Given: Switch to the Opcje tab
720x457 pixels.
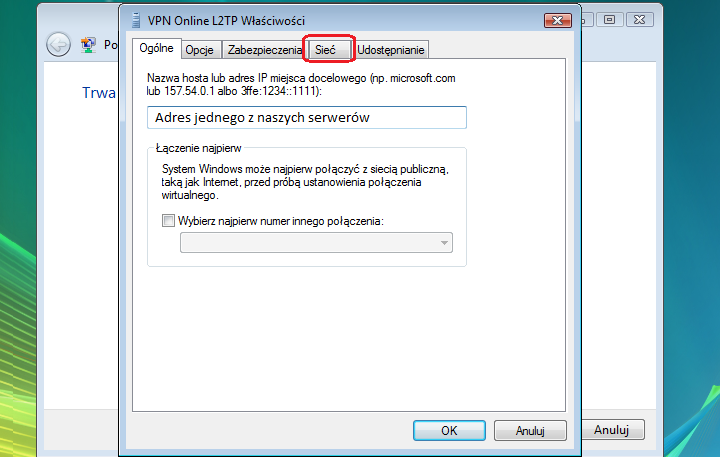Looking at the screenshot, I should 200,50.
